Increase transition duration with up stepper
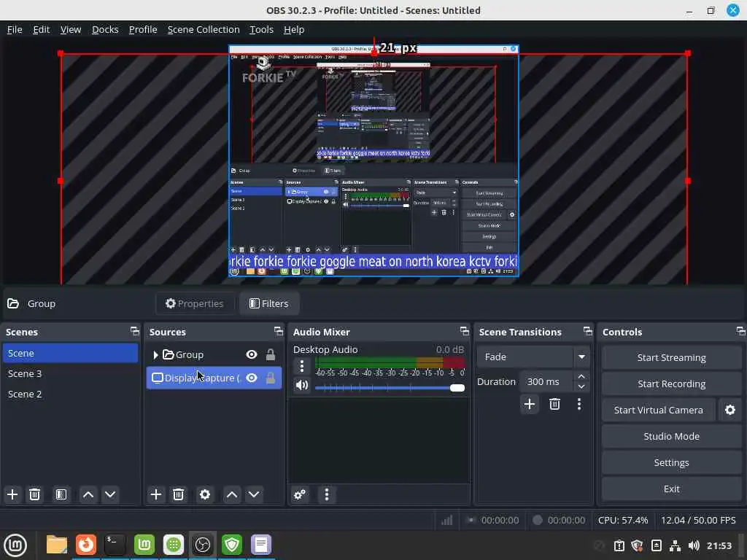Screen dimensions: 747x560 click(581, 376)
